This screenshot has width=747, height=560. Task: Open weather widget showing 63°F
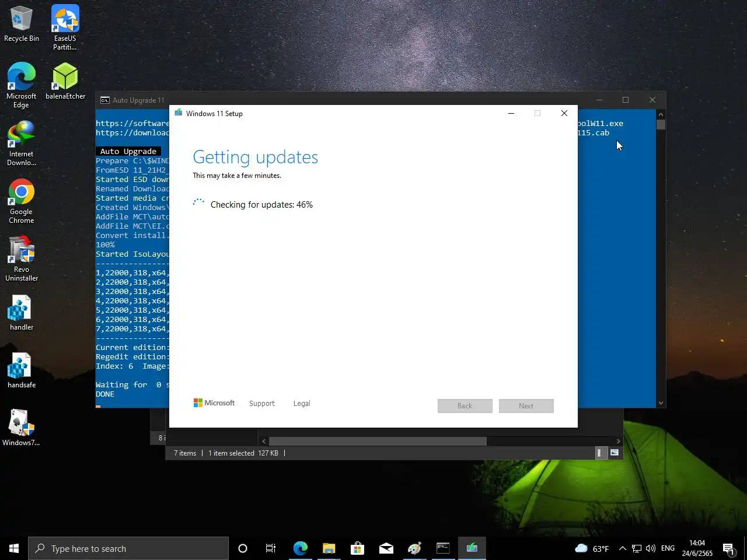tap(592, 548)
